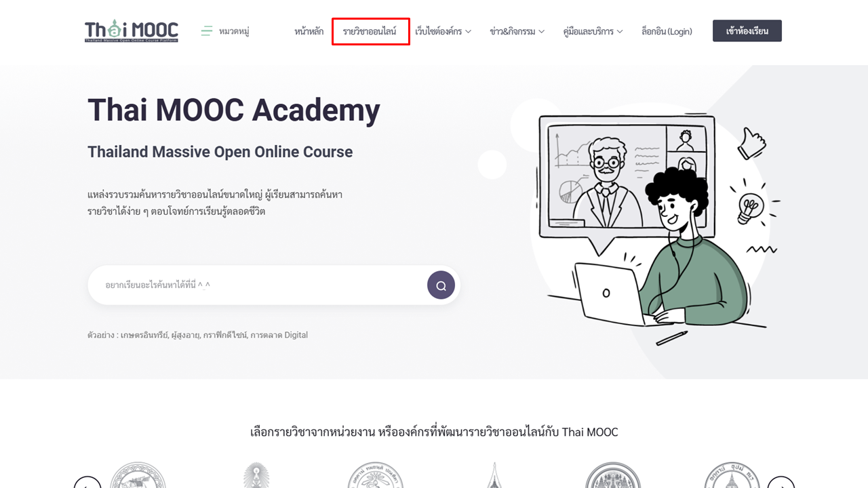Expand the ข่าว&กิจกรรม dropdown menu
This screenshot has height=488, width=868.
(517, 31)
